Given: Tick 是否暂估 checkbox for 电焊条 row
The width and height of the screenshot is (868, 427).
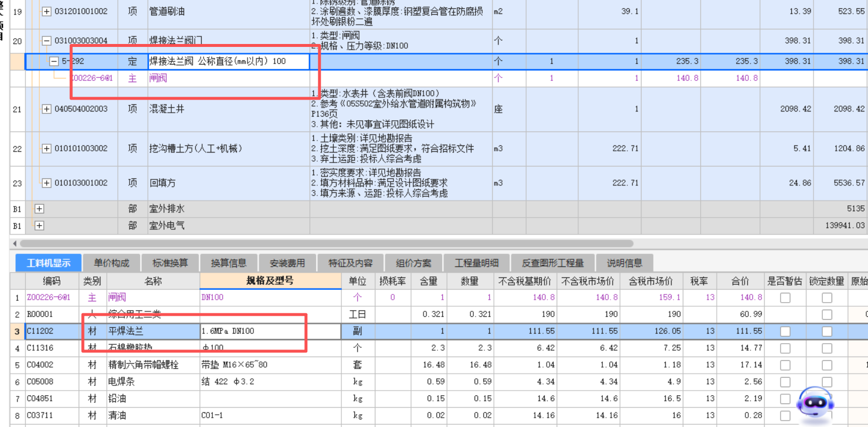Looking at the screenshot, I should pos(785,382).
